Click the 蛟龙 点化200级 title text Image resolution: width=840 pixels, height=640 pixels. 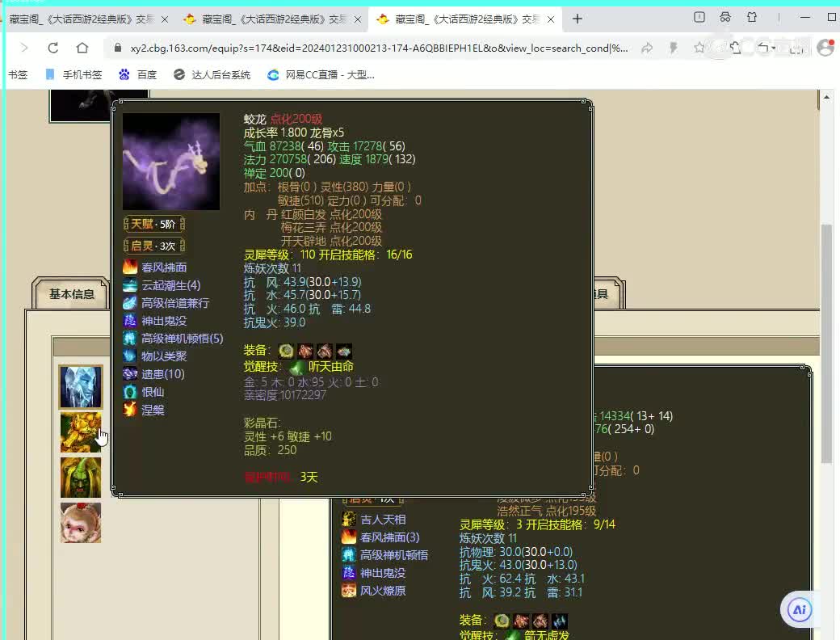coord(283,119)
